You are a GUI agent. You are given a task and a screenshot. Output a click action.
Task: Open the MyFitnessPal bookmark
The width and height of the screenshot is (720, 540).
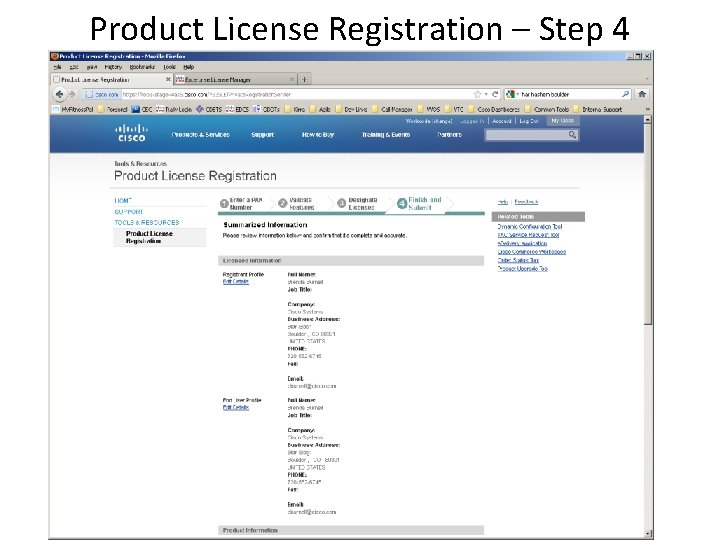[x=73, y=109]
